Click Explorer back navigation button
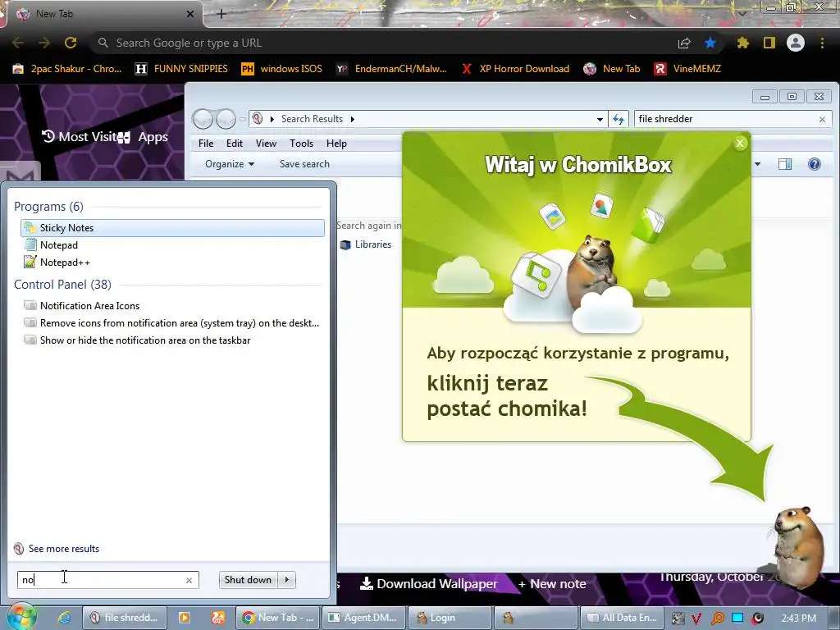Screen dimensions: 840x630 (x=203, y=119)
